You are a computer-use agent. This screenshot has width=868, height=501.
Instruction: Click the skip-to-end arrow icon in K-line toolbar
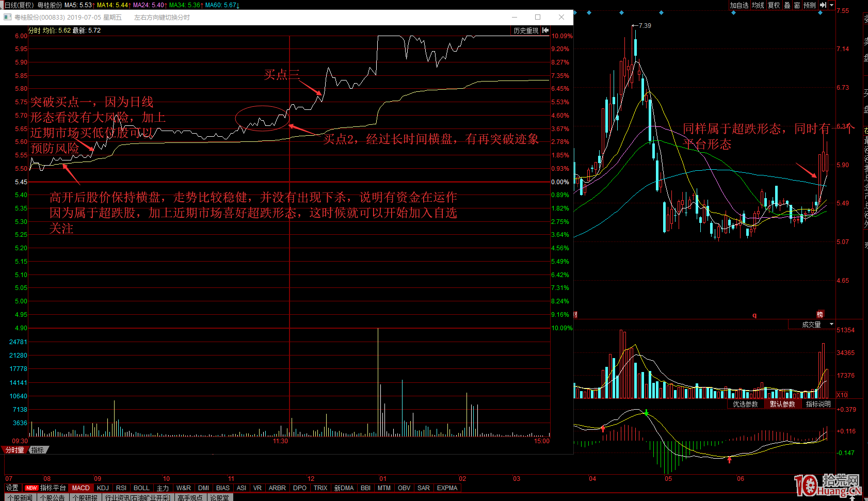coord(823,5)
